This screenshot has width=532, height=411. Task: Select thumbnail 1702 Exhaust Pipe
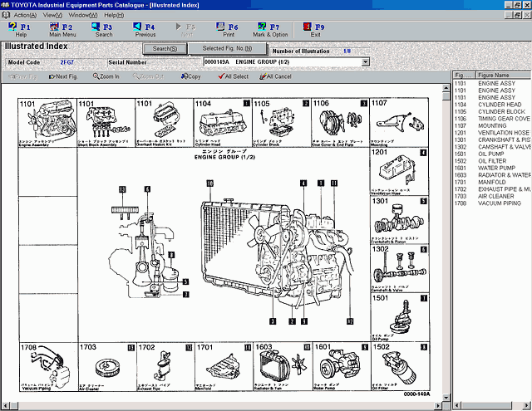[x=165, y=367]
